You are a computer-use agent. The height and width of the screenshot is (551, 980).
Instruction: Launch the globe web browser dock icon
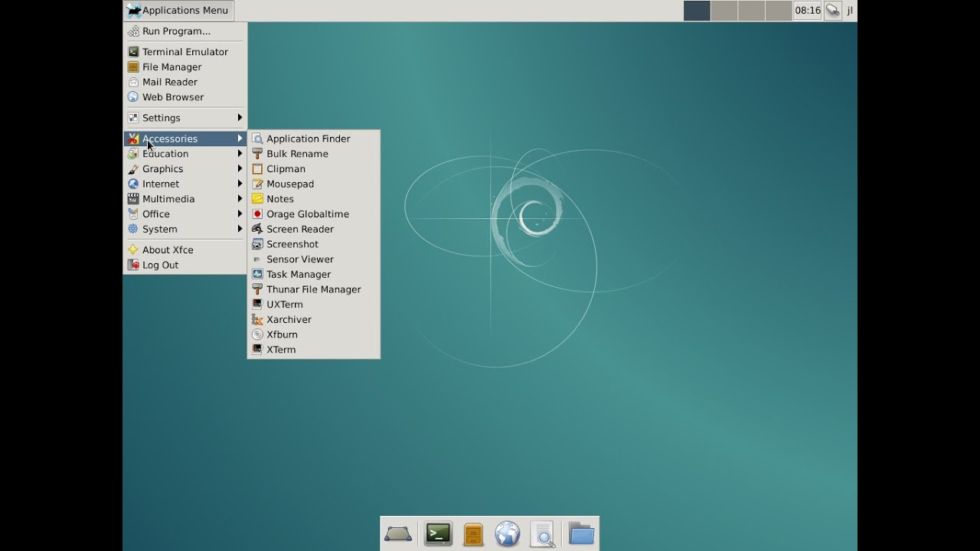[x=508, y=533]
